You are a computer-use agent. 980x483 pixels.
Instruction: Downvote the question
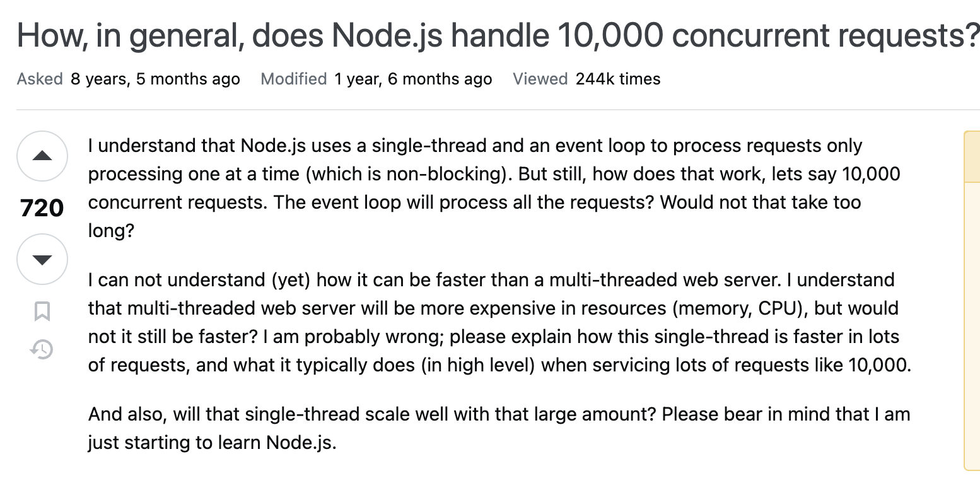[x=42, y=259]
